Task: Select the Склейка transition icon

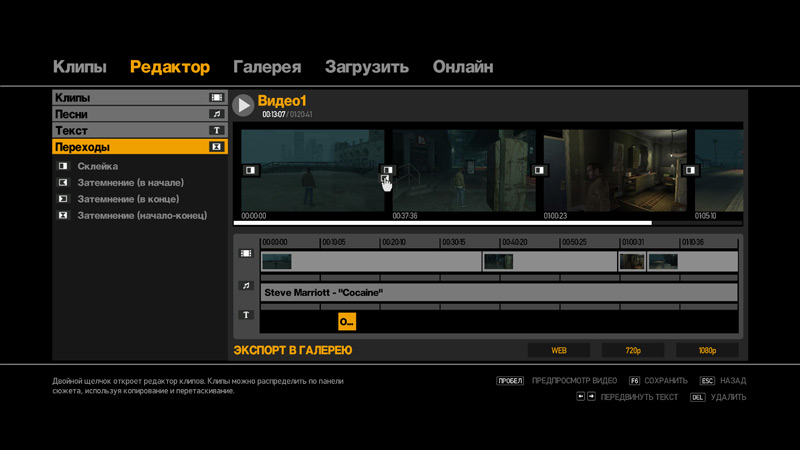Action: (x=63, y=167)
